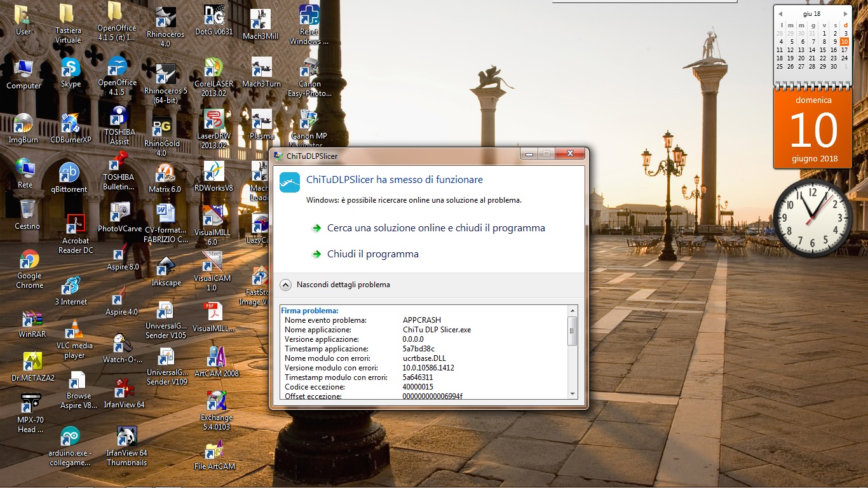The image size is (868, 488).
Task: Select the Mach3Mill desktop shortcut
Action: pos(261,19)
